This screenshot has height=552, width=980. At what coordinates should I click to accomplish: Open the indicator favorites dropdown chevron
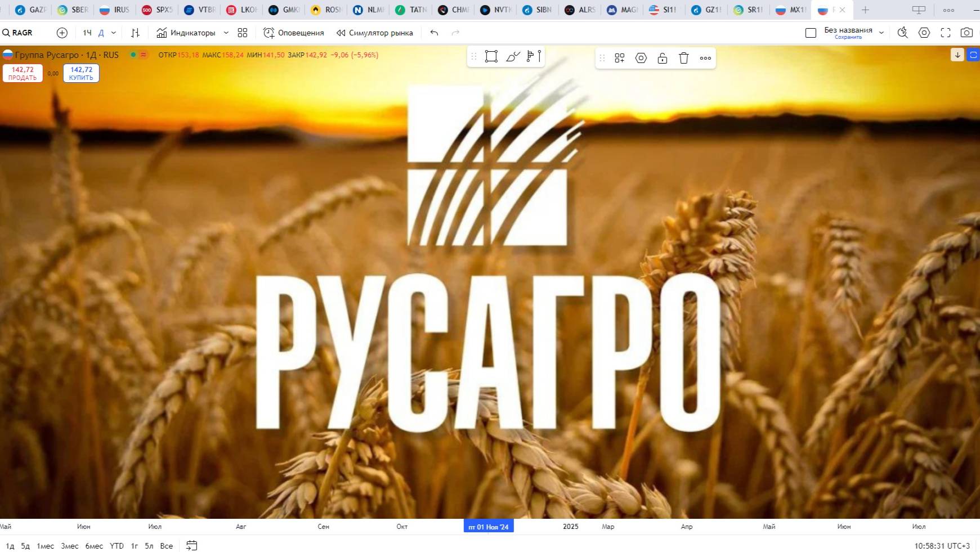pos(226,33)
